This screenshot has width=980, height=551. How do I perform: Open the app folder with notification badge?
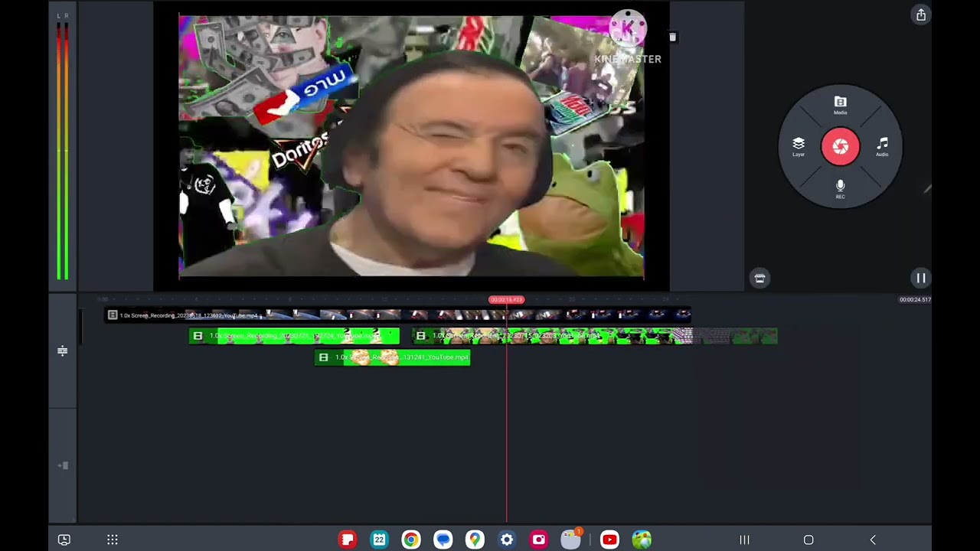click(571, 540)
